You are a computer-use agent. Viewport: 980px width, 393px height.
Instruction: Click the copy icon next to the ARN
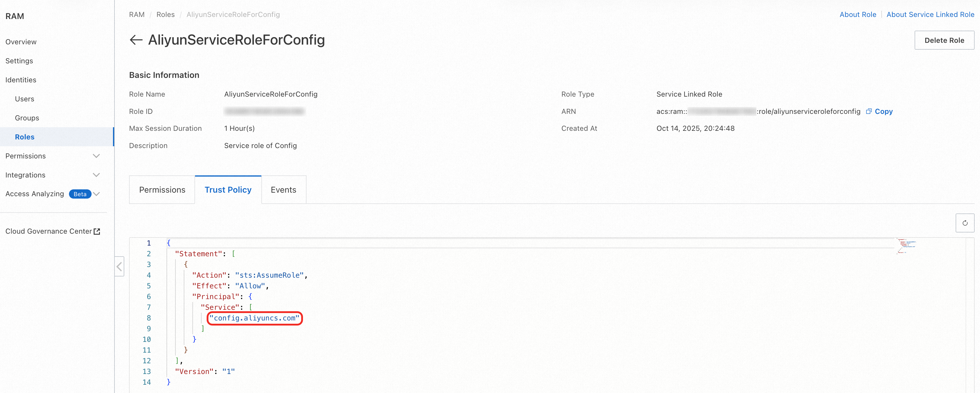pos(869,111)
